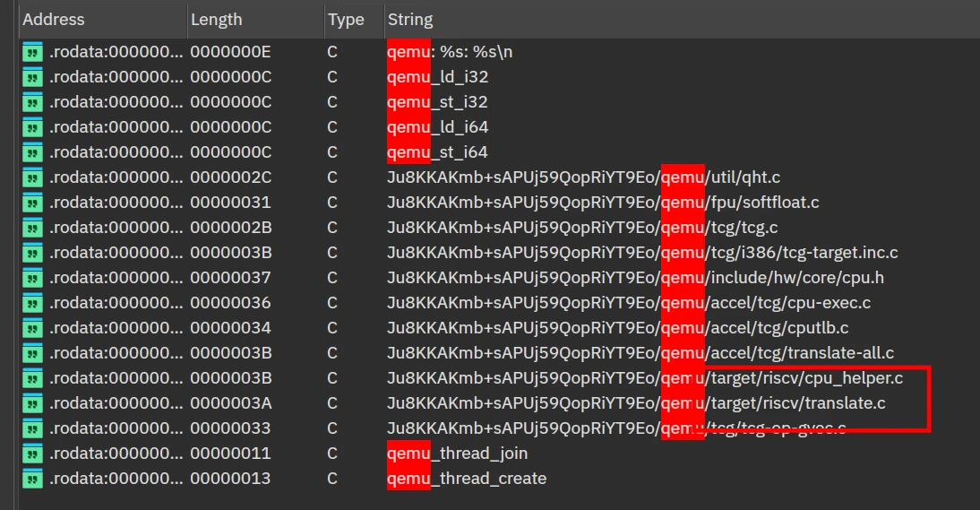This screenshot has height=510, width=980.
Task: Select the tcg/i386/tcg-target.inc.c string
Action: coord(641,253)
